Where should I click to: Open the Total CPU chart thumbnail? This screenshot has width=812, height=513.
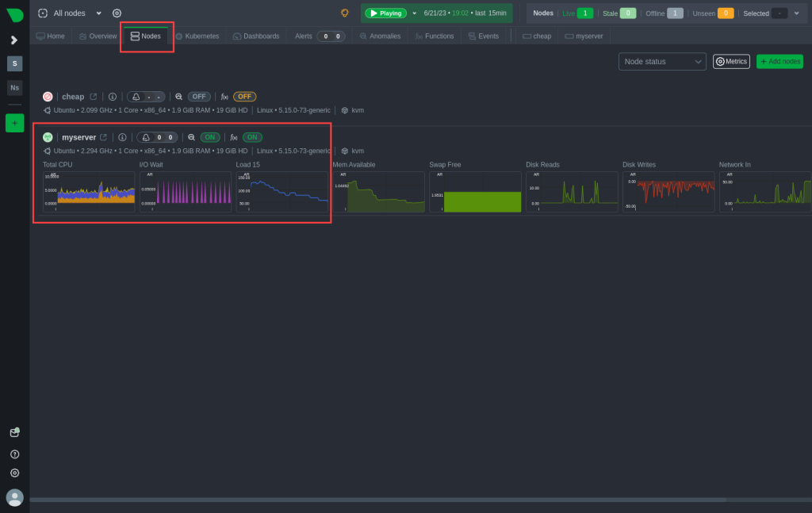(x=89, y=192)
